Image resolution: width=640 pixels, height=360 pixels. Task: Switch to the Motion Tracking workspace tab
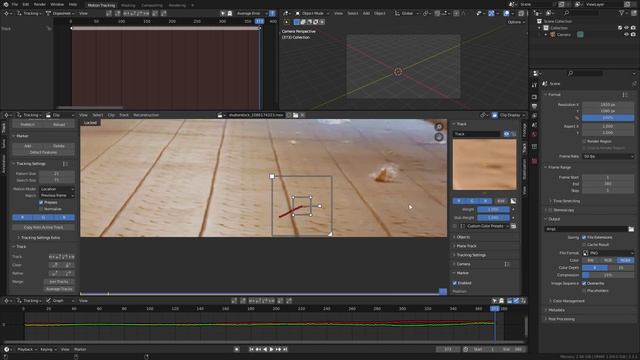point(101,5)
